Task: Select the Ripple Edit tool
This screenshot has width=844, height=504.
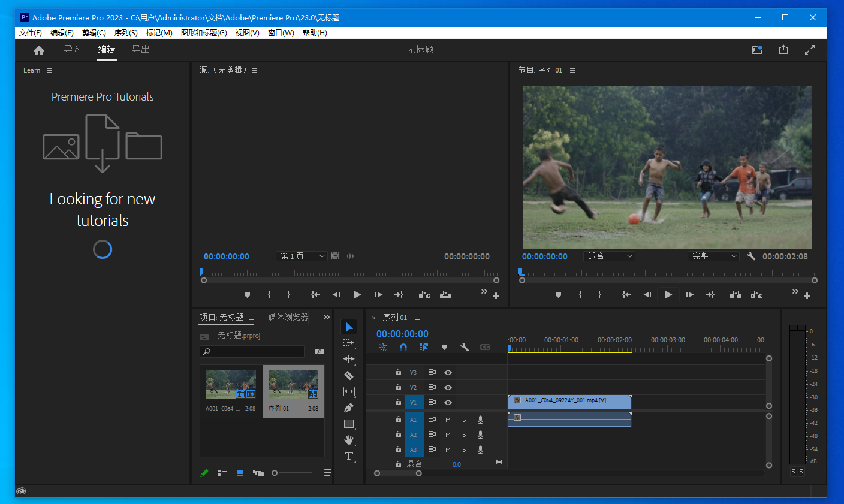Action: tap(349, 359)
